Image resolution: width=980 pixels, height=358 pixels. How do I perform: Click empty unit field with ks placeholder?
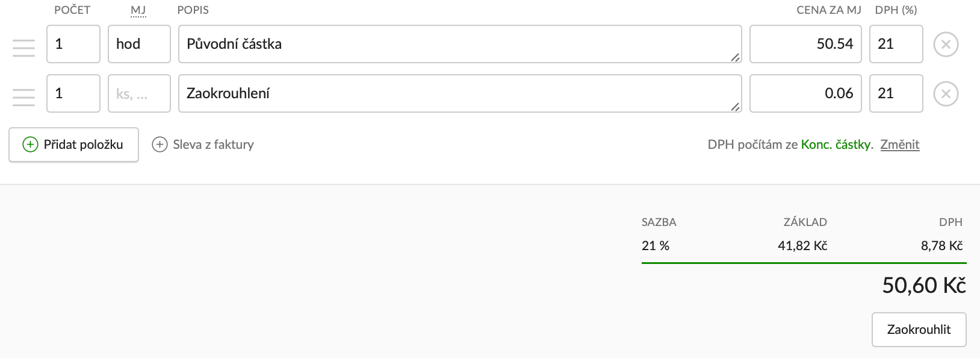tap(139, 93)
